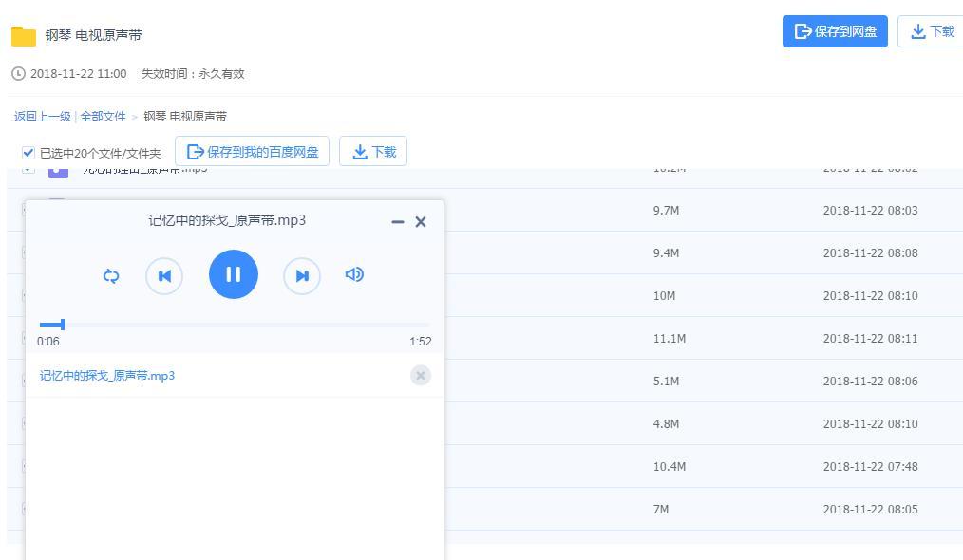Click the 下载 button beside 保存到我的百度网盘

coord(373,151)
